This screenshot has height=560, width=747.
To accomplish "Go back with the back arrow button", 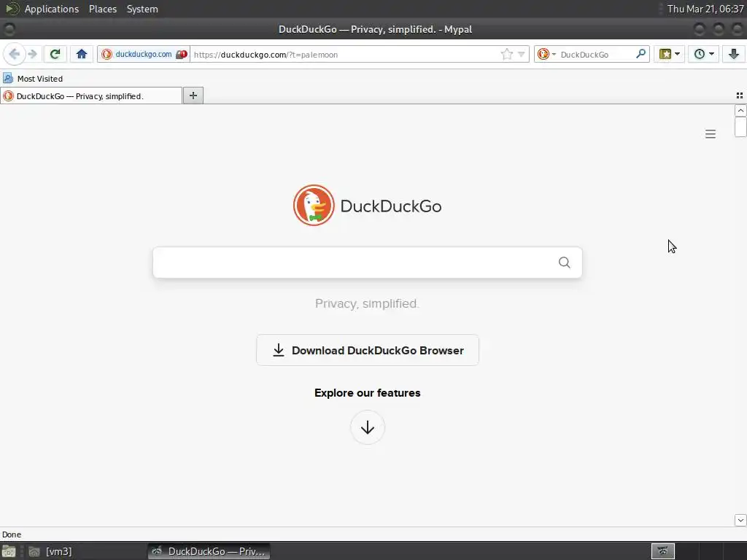I will click(15, 54).
